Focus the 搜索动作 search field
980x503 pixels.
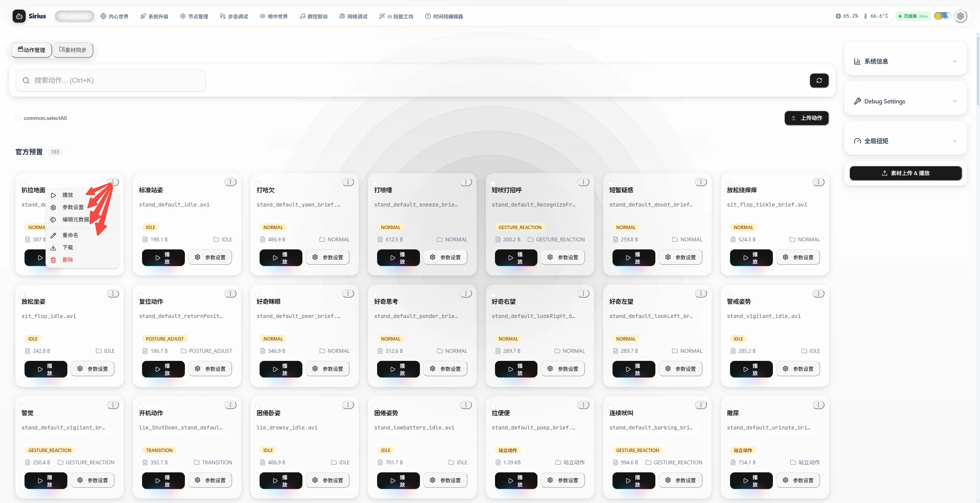[111, 80]
